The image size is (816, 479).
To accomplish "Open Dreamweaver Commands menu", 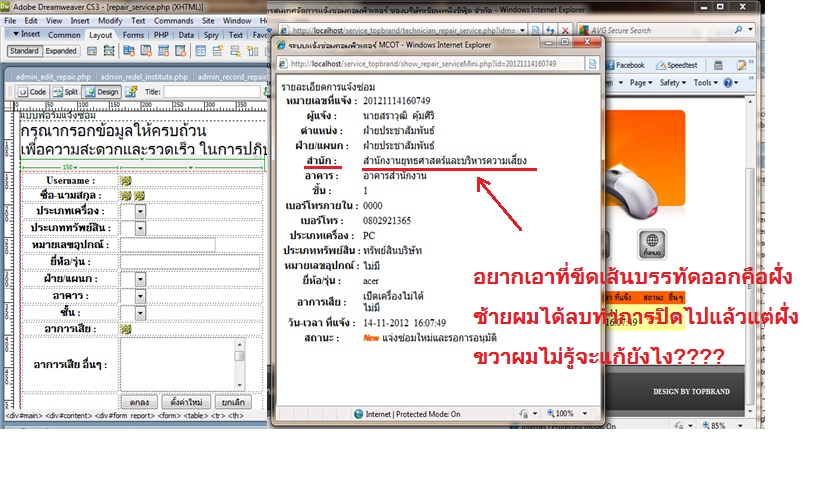I will 173,21.
